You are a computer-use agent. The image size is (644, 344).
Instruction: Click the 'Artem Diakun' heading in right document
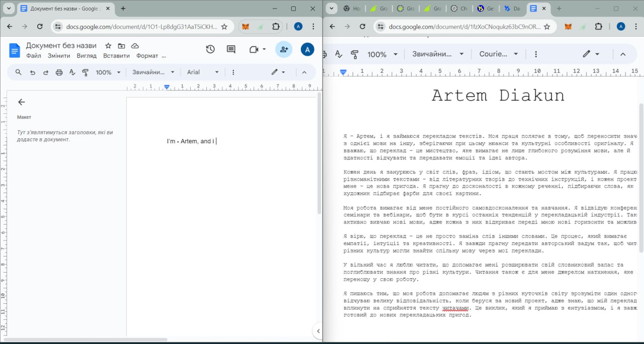pos(498,95)
